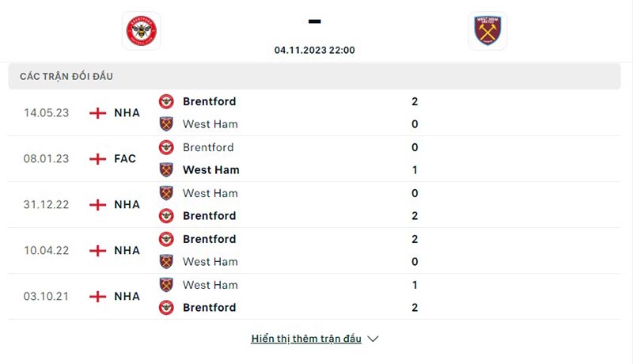Select the FAC competition label
The width and height of the screenshot is (633, 364).
(125, 159)
